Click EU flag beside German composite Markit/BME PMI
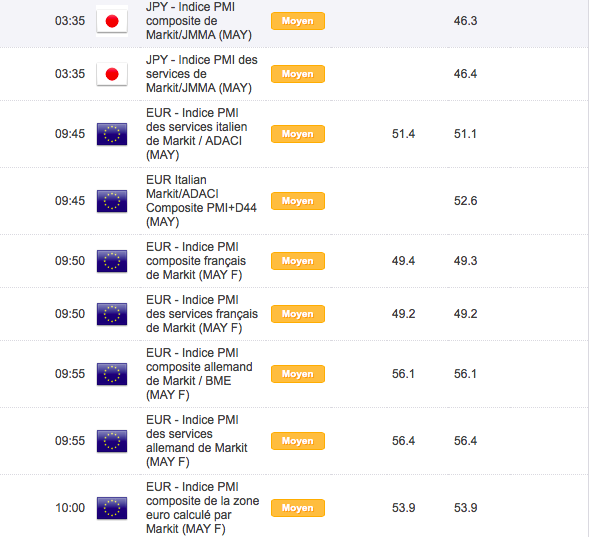The image size is (604, 537). click(x=112, y=374)
